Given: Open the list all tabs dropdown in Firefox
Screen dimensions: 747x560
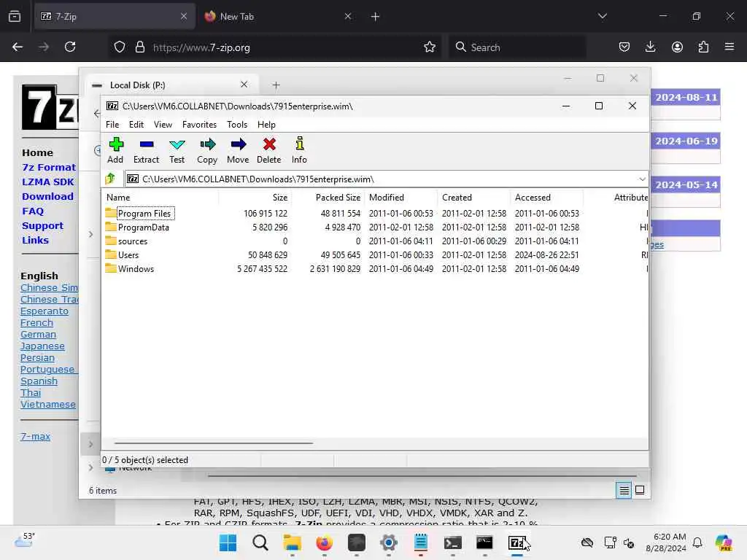Looking at the screenshot, I should (x=602, y=16).
